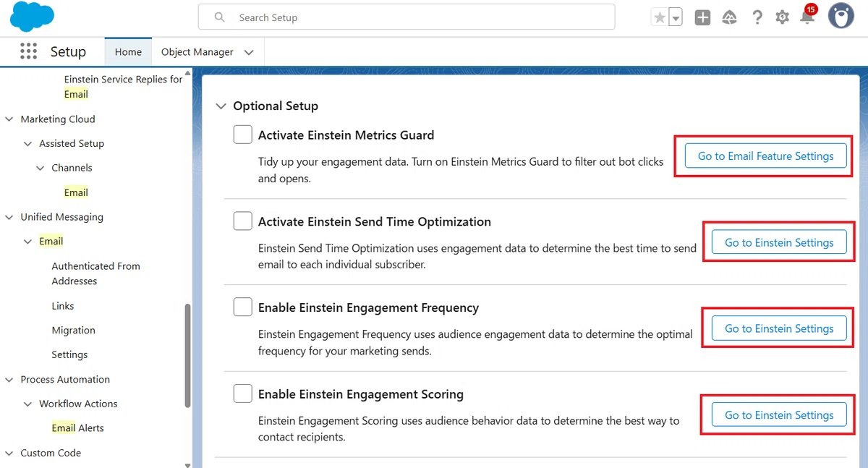Collapse the Marketing Cloud tree node
The image size is (868, 468).
(9, 119)
